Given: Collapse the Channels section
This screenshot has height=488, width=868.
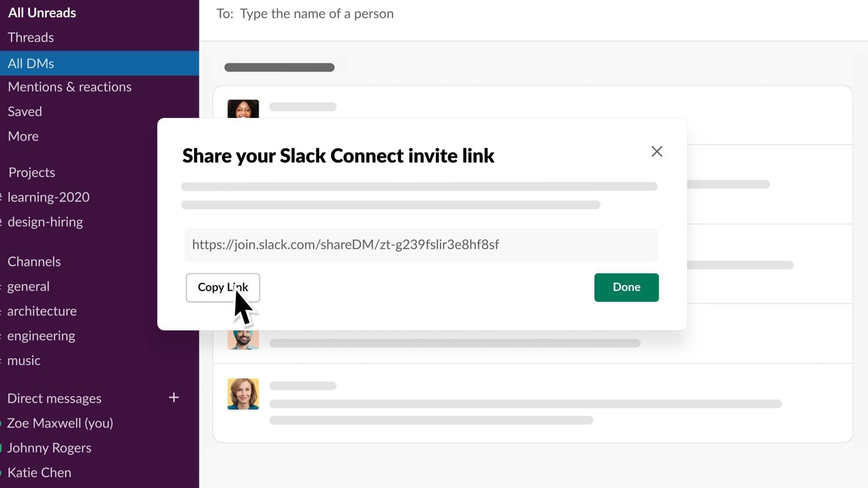Looking at the screenshot, I should [34, 261].
